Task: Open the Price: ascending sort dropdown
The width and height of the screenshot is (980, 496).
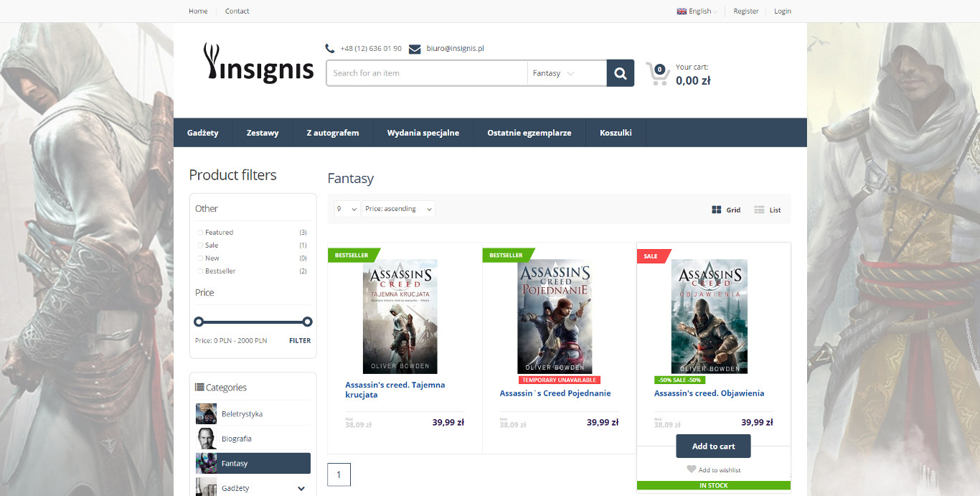Action: coord(398,209)
